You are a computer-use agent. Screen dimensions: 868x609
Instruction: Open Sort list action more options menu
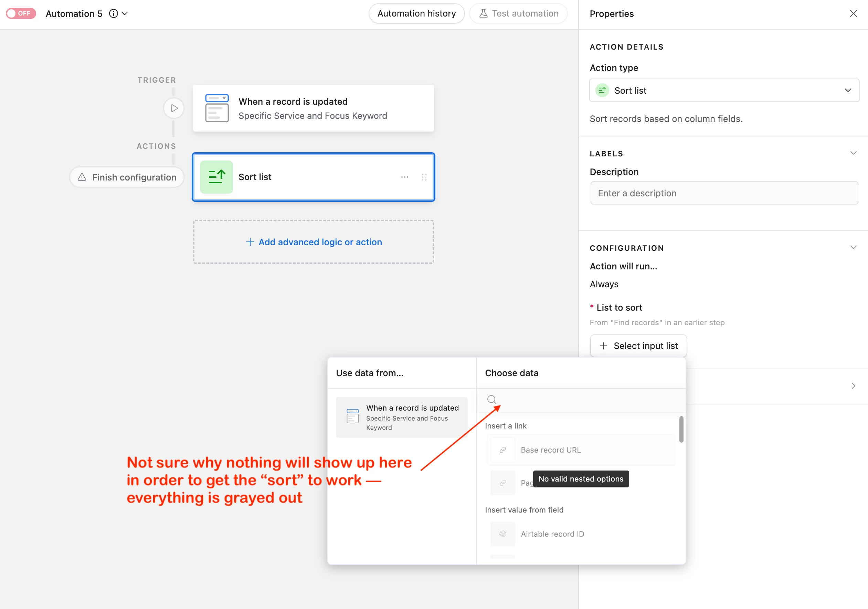coord(404,177)
